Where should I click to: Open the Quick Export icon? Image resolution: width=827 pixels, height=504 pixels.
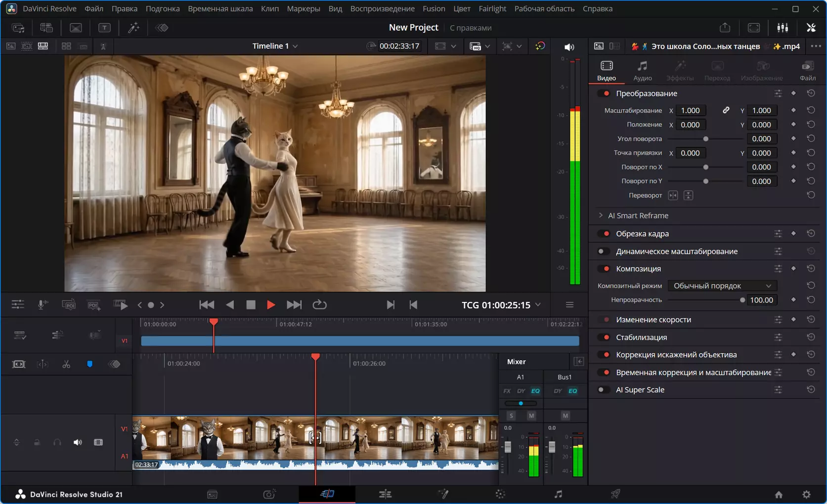tap(725, 28)
